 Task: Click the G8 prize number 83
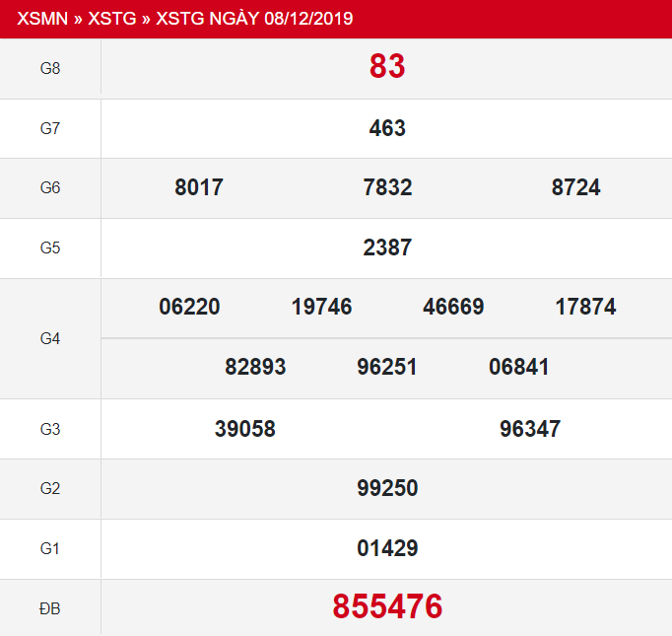click(387, 67)
